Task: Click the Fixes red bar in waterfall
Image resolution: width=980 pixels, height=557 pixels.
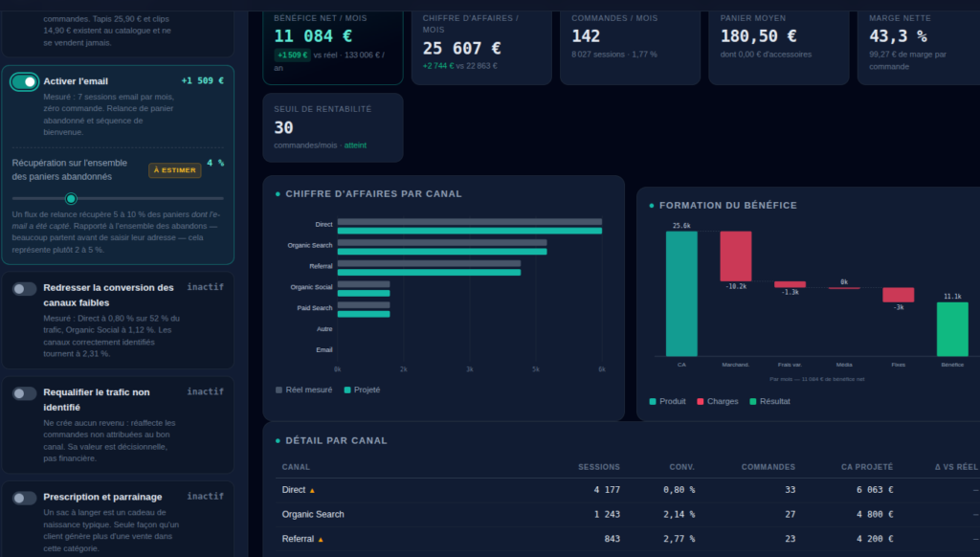Action: (898, 295)
